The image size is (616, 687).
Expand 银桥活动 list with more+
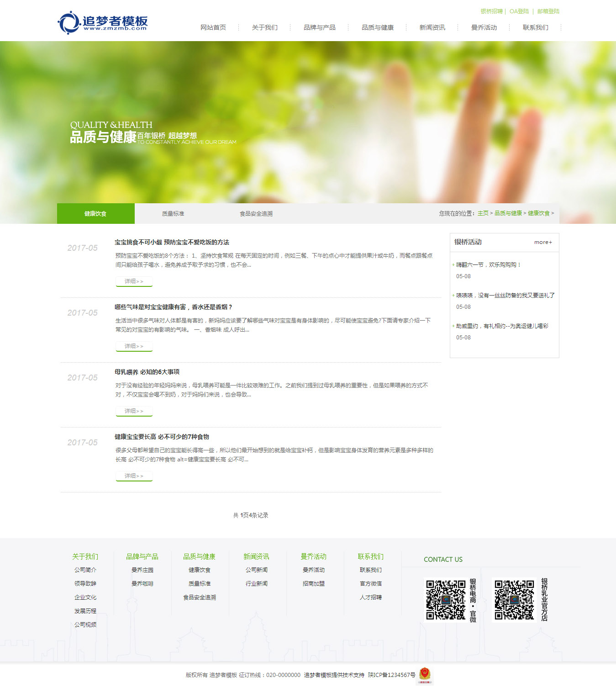pyautogui.click(x=543, y=242)
